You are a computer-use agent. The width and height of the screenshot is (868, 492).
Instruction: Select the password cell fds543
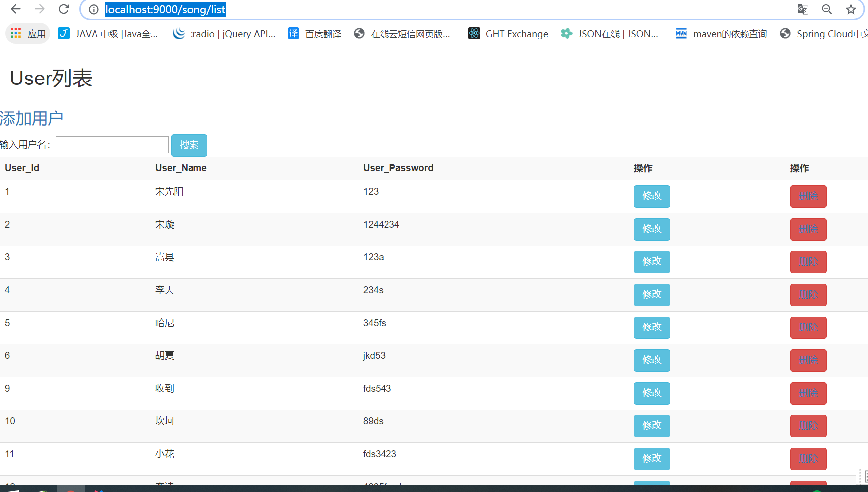coord(377,388)
